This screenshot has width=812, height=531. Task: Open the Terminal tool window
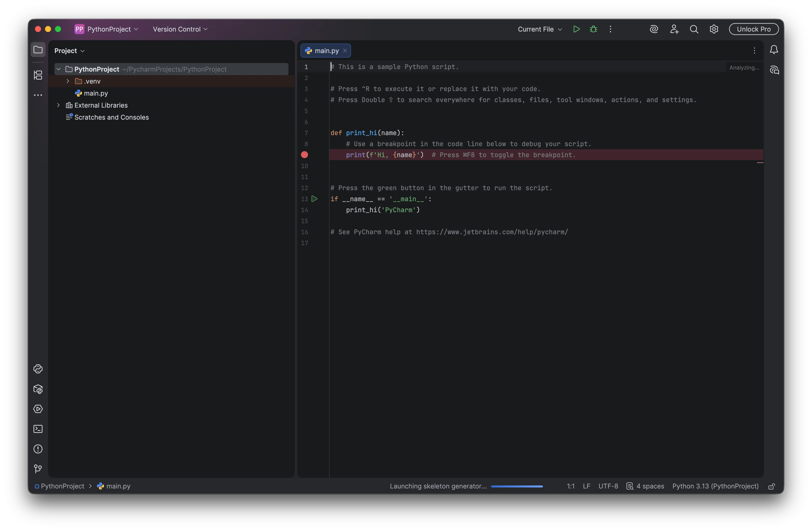click(x=38, y=429)
